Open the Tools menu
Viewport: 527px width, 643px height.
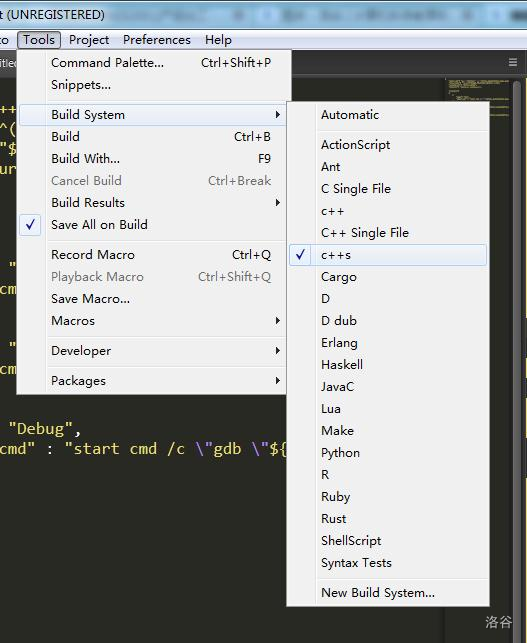tap(39, 40)
